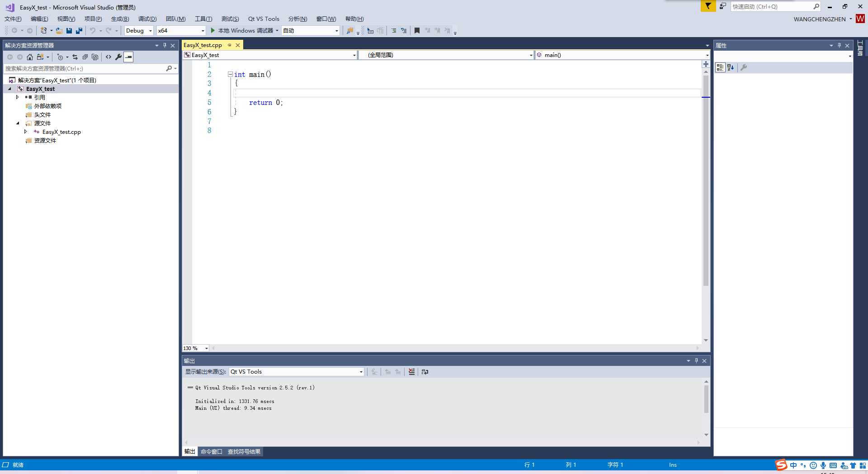Switch to the 命令窗口 tab
Screen dimensions: 868x474
pos(212,451)
